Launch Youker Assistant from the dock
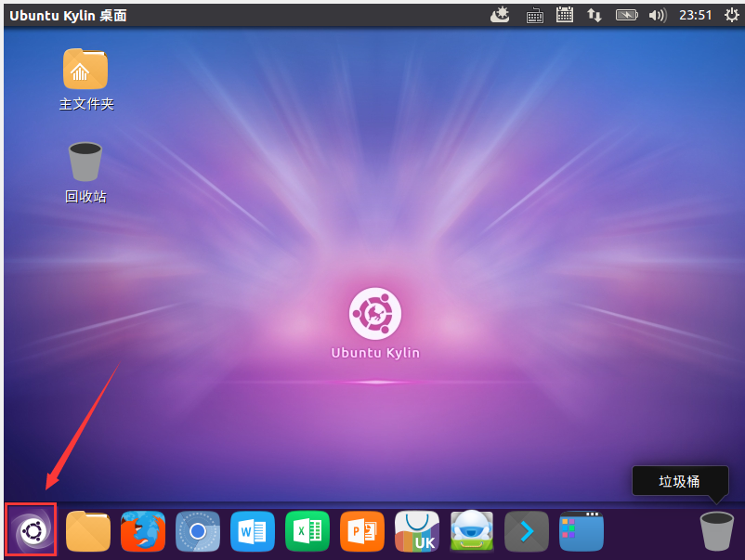745x560 pixels. click(472, 531)
